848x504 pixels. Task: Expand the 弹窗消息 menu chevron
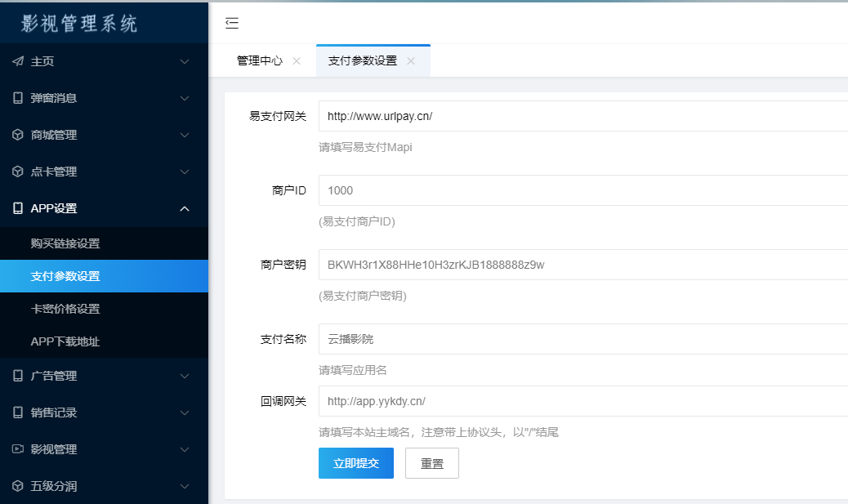pyautogui.click(x=185, y=98)
